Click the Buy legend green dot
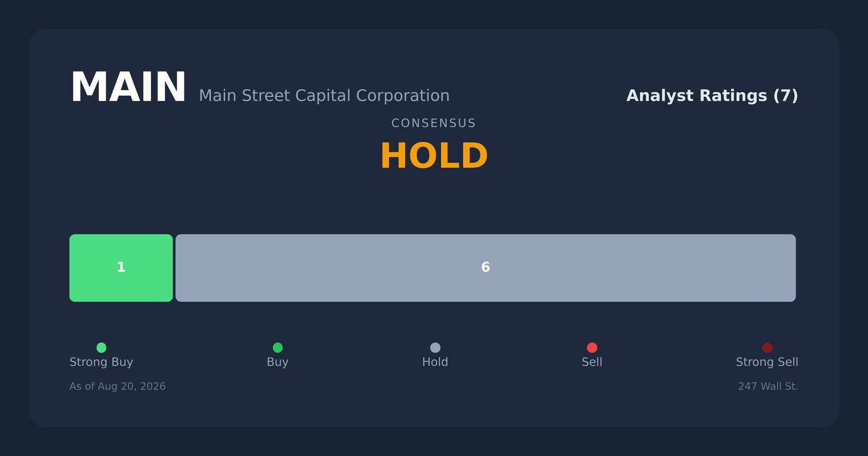 [278, 347]
